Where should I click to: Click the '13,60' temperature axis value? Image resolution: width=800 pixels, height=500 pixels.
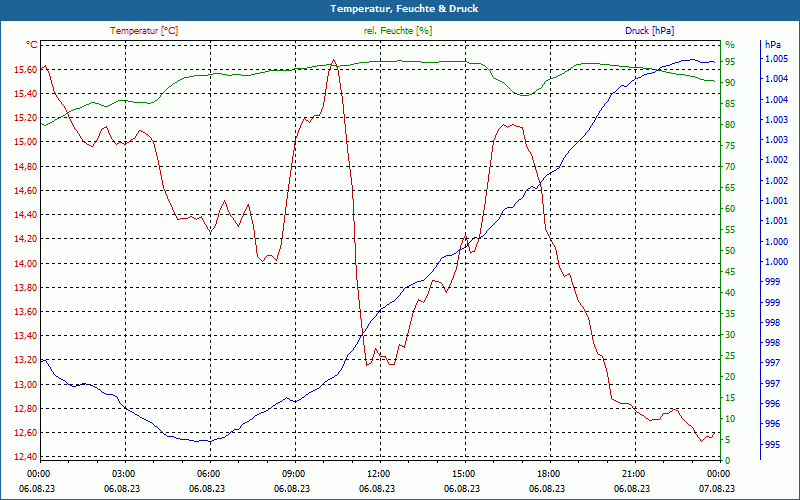(x=25, y=312)
